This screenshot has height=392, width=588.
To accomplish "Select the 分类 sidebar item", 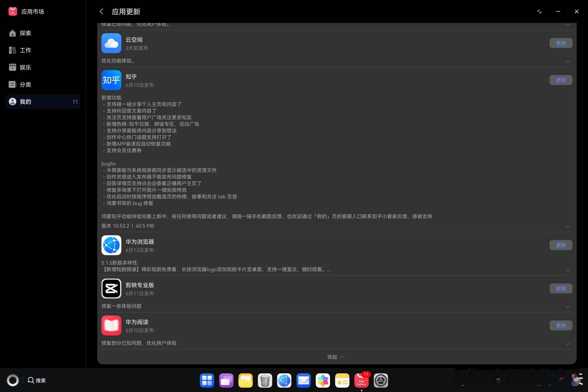I will pyautogui.click(x=43, y=84).
